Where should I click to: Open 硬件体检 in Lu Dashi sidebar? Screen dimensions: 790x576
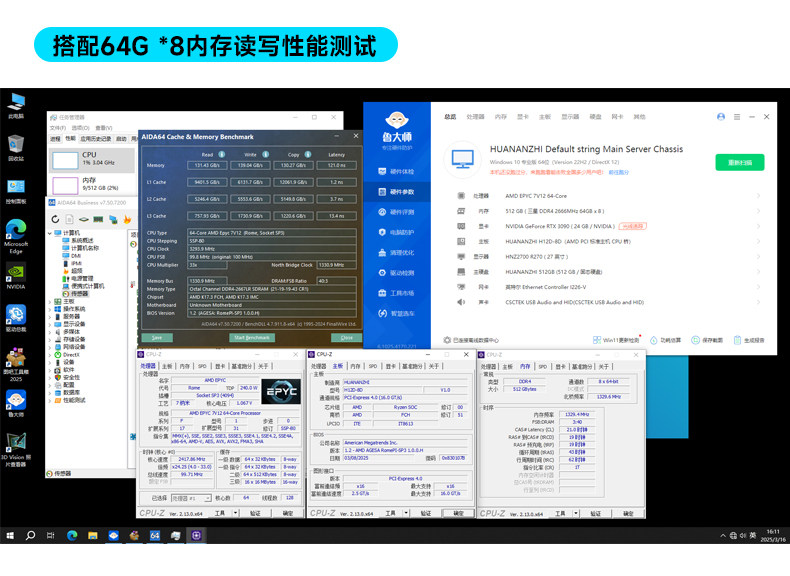[x=397, y=171]
